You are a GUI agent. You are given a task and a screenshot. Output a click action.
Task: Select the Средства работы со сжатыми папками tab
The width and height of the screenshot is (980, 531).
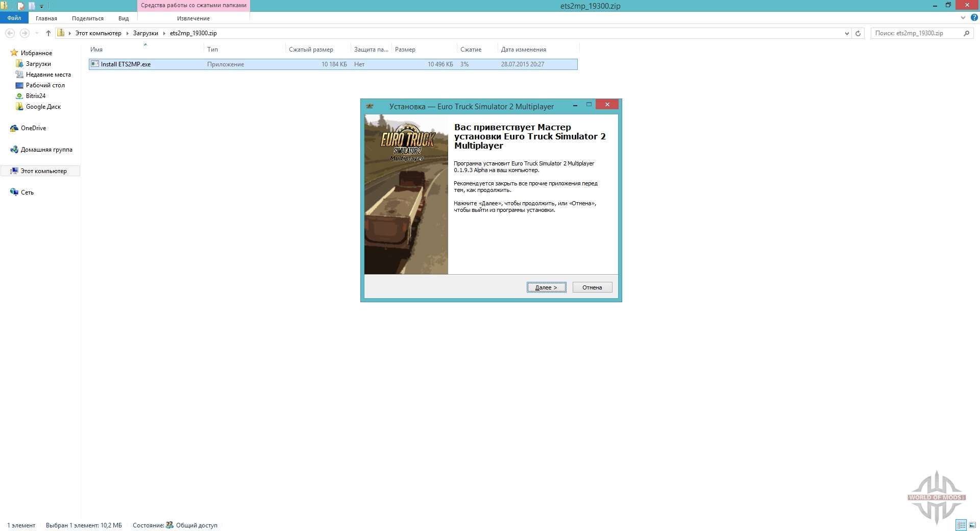coord(193,5)
